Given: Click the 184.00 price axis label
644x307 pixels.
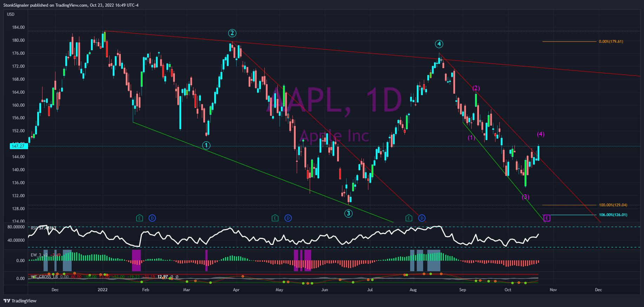Looking at the screenshot, I should tap(18, 27).
